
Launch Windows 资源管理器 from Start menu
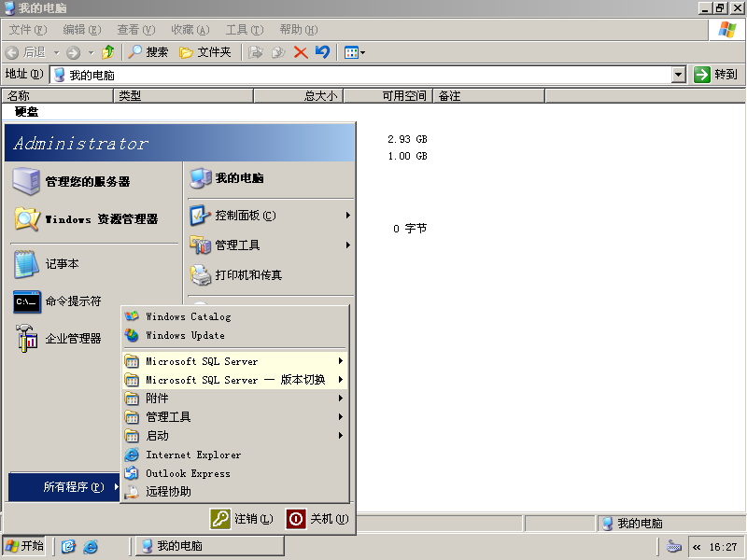click(x=87, y=219)
